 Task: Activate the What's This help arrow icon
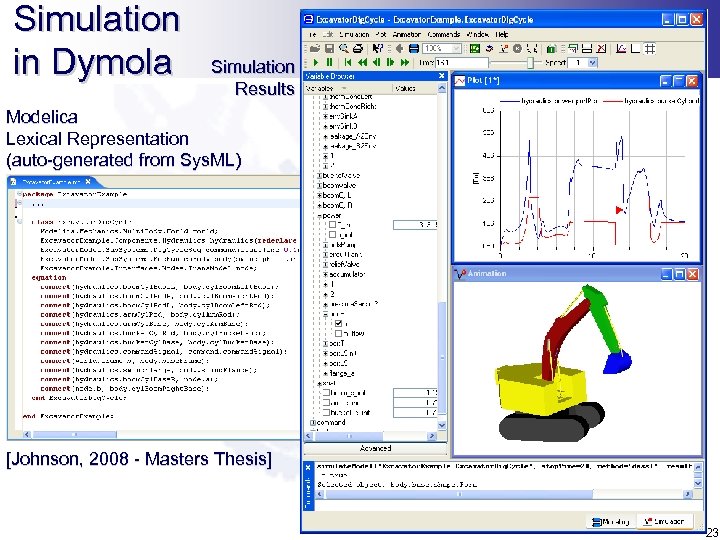378,48
